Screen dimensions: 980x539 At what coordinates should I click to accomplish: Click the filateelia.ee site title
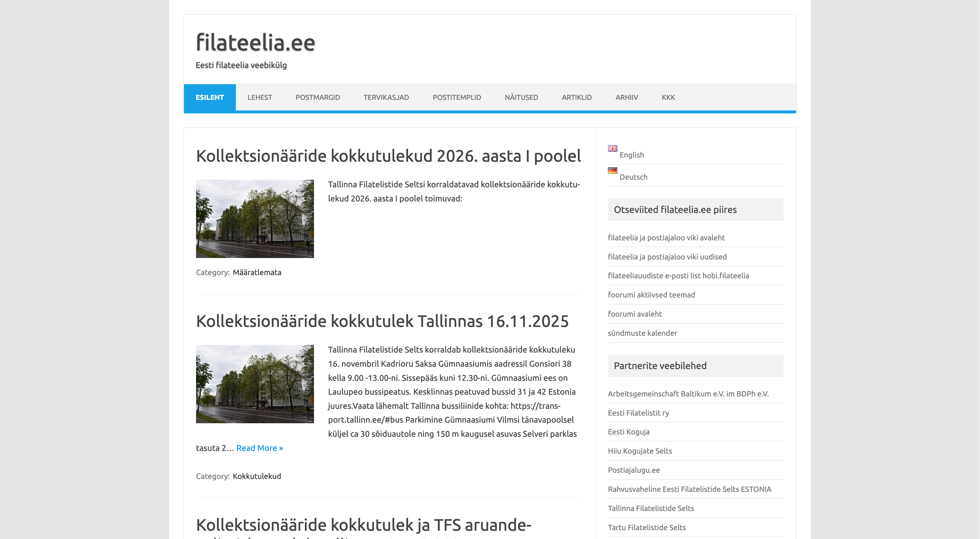point(255,42)
